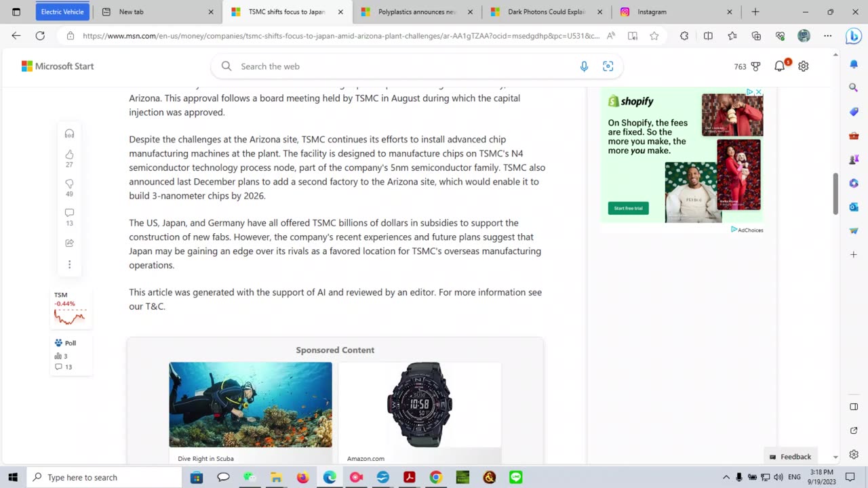Click the browser Back arrow button
868x488 pixels.
coord(16,36)
